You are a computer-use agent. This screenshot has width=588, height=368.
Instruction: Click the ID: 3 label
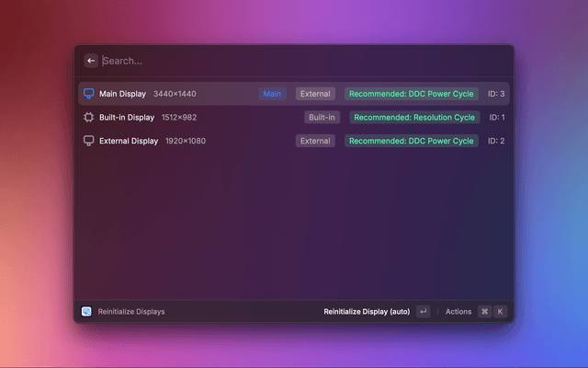pyautogui.click(x=496, y=94)
